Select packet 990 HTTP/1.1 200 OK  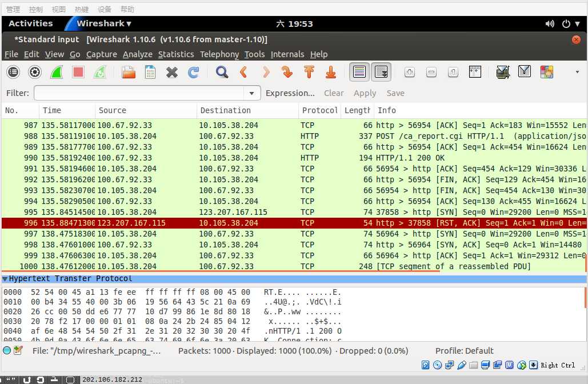tap(294, 158)
